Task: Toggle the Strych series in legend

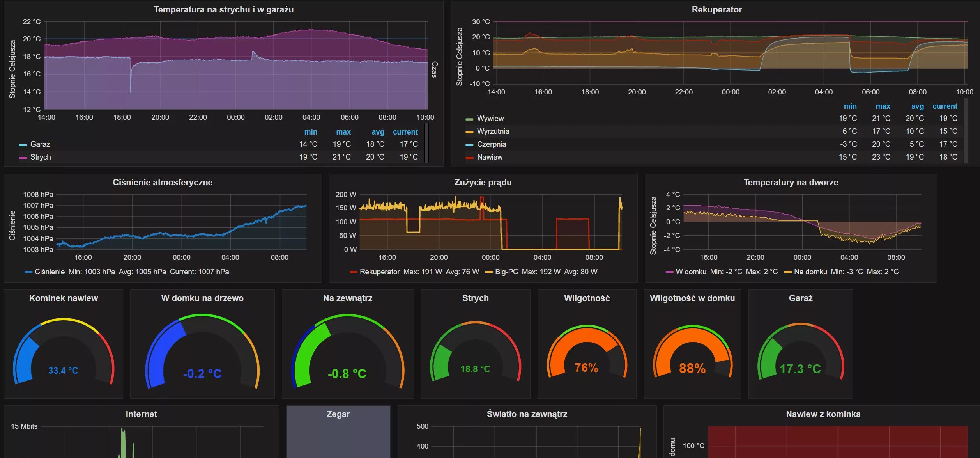Action: click(x=41, y=157)
